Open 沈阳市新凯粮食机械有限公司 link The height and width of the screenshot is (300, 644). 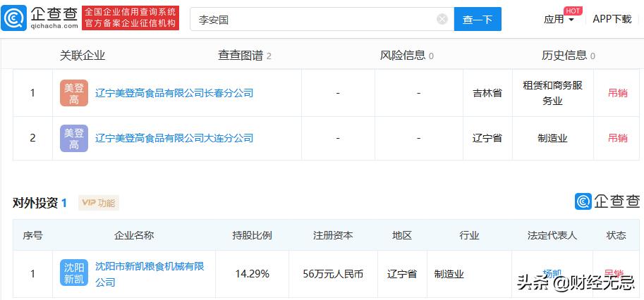[x=150, y=274]
